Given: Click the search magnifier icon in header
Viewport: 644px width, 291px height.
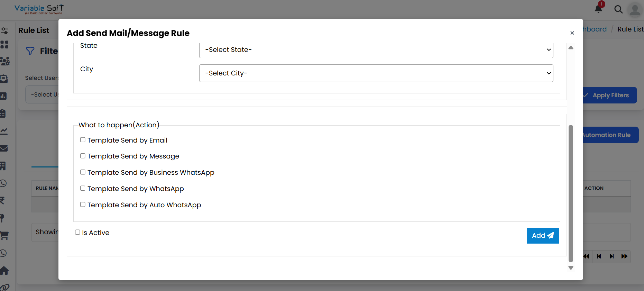Looking at the screenshot, I should tap(618, 9).
